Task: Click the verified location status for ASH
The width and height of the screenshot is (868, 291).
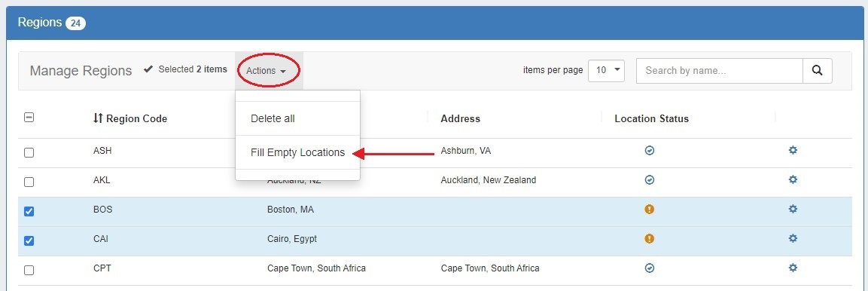Action: [650, 150]
